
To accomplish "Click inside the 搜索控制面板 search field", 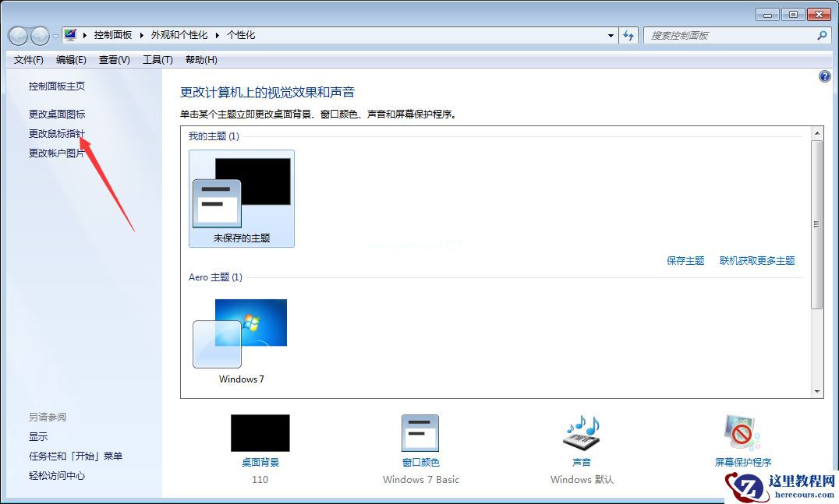I will (725, 35).
